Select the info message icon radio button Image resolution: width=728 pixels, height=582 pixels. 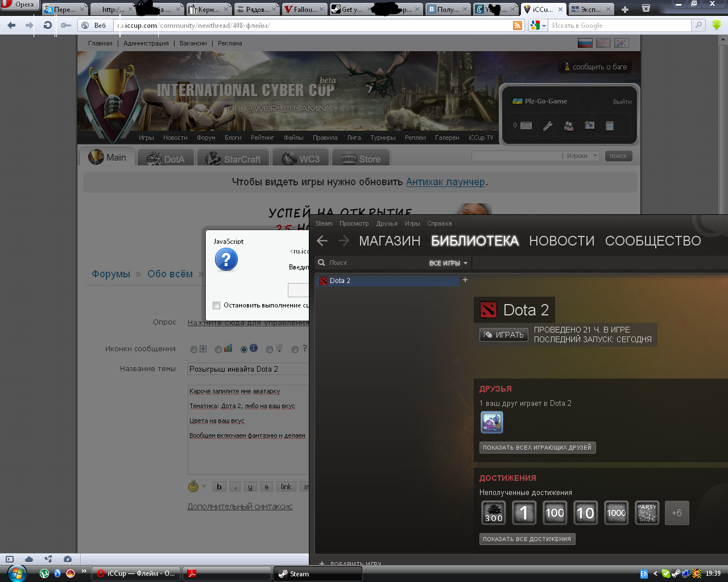pyautogui.click(x=244, y=350)
